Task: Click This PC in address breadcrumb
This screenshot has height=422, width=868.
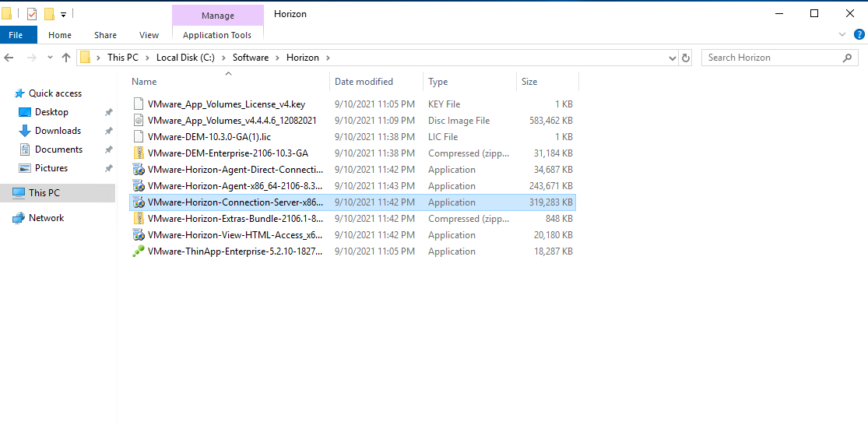Action: point(122,58)
